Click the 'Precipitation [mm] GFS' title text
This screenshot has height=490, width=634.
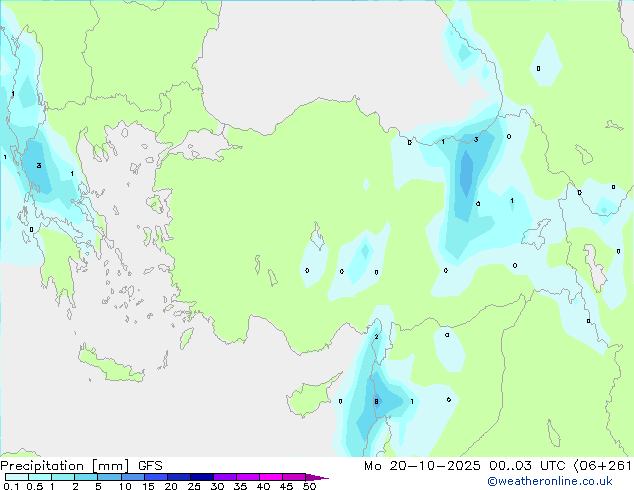(x=81, y=466)
